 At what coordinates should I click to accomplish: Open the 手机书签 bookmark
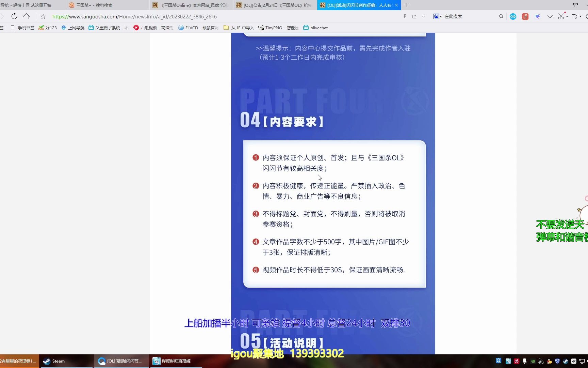coord(22,28)
